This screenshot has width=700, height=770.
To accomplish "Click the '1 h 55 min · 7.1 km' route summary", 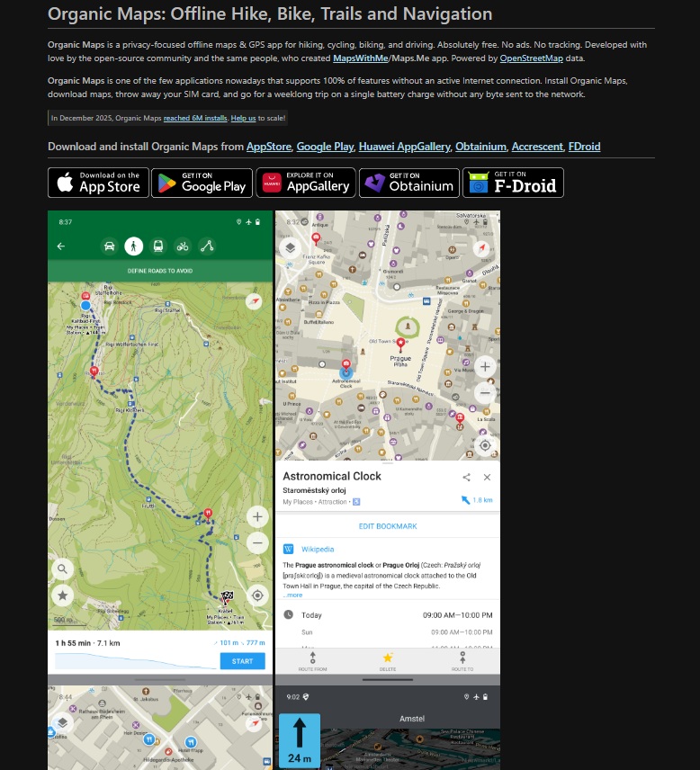I will 87,643.
